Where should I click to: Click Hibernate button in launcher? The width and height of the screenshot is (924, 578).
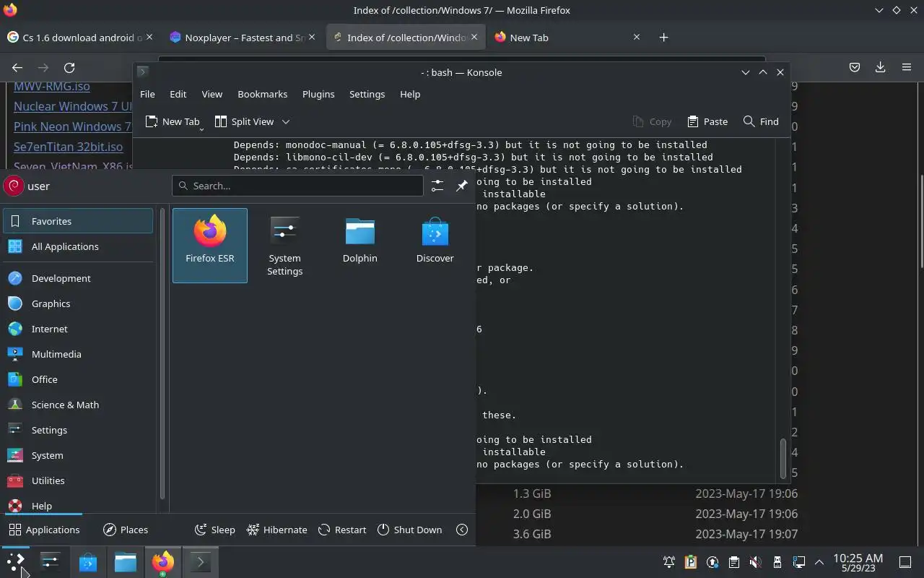coord(276,530)
